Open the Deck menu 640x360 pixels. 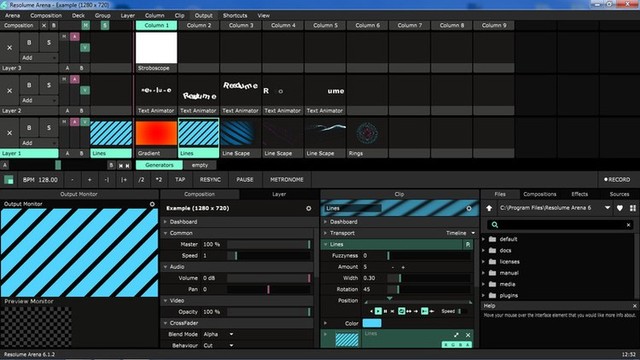click(78, 16)
